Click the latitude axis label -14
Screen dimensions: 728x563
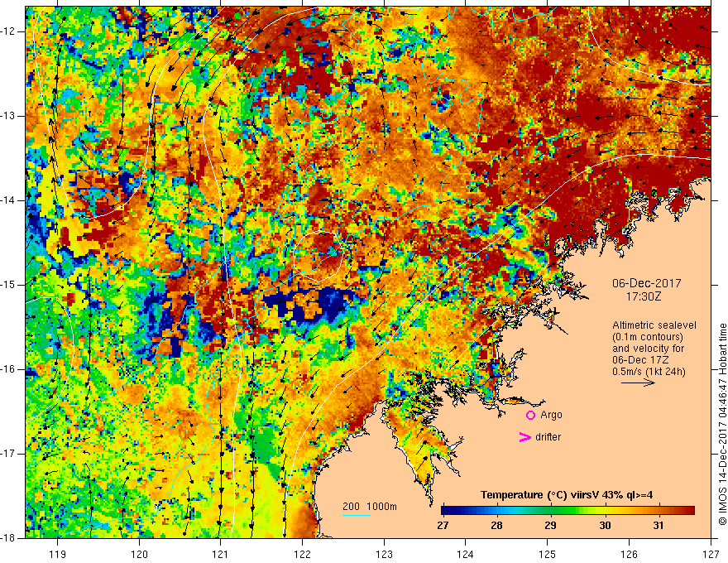(x=8, y=200)
